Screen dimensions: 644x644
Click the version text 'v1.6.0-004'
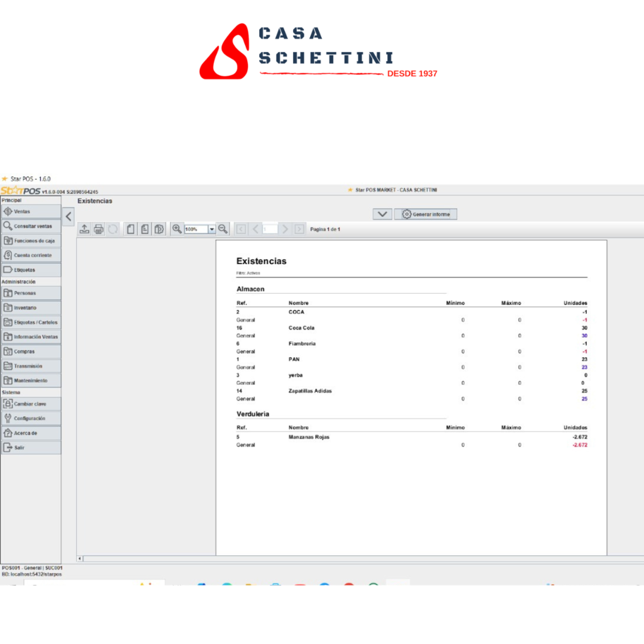(x=53, y=192)
